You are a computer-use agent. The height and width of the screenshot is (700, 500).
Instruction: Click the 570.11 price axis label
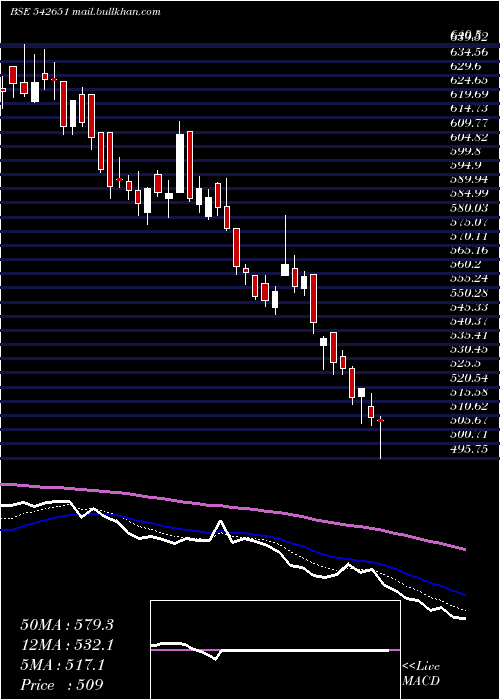point(469,236)
